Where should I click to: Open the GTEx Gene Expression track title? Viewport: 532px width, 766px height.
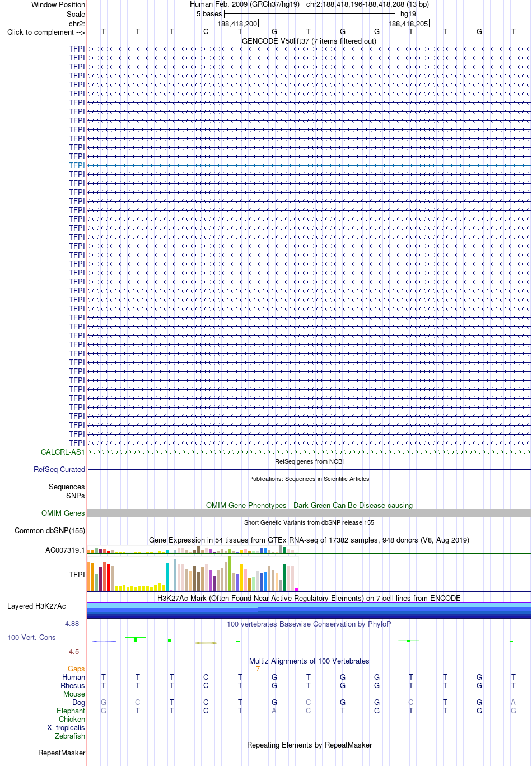pyautogui.click(x=309, y=540)
